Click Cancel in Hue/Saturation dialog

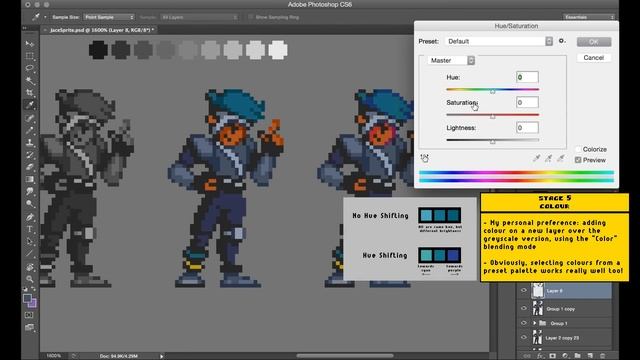pyautogui.click(x=594, y=58)
